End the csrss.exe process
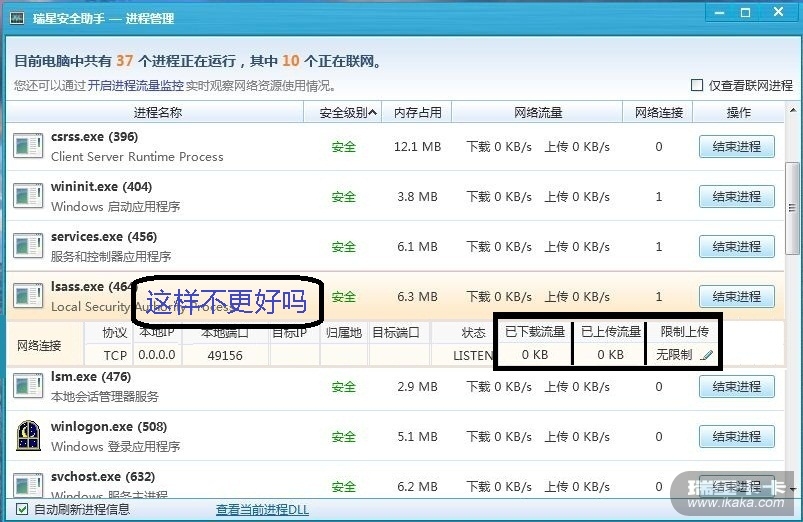The image size is (803, 522). click(736, 147)
